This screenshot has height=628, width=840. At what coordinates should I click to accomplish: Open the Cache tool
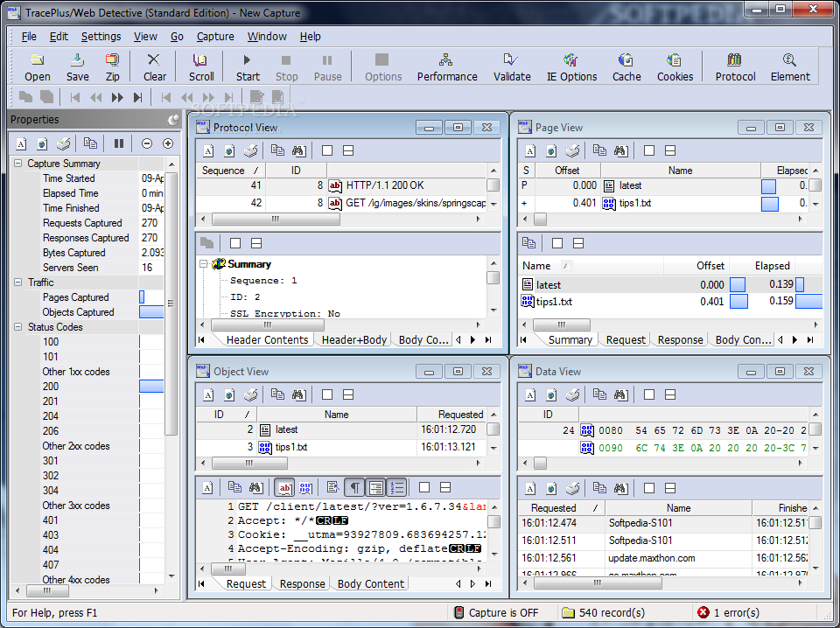pos(626,67)
